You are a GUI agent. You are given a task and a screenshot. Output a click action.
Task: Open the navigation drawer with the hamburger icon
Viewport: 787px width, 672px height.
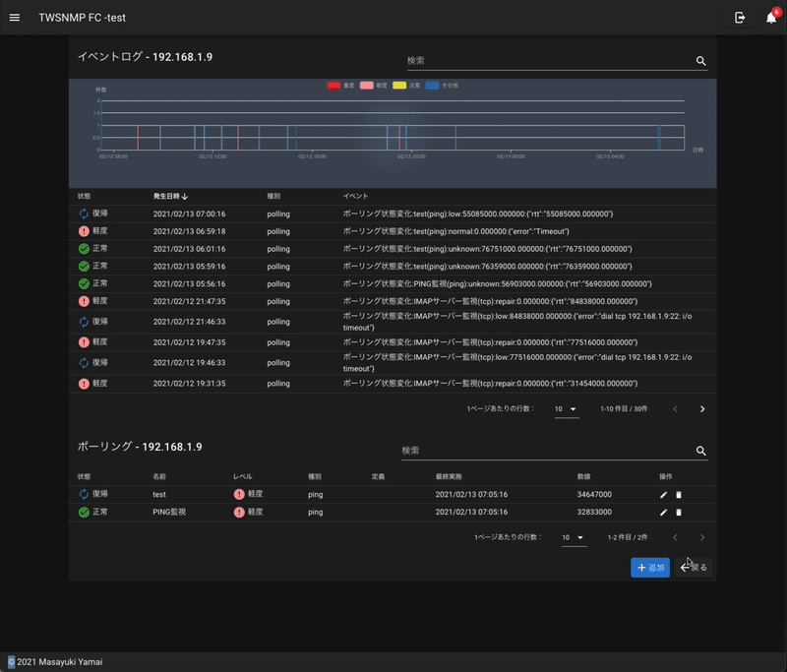(x=15, y=17)
